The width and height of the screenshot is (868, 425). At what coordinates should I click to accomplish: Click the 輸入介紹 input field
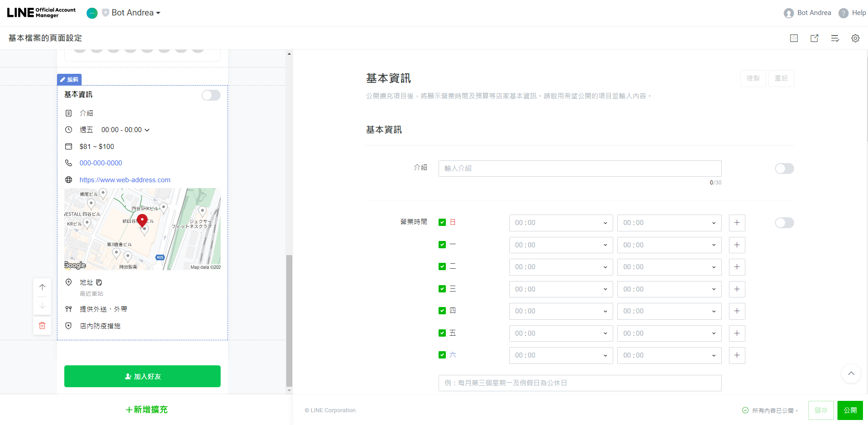pos(579,168)
